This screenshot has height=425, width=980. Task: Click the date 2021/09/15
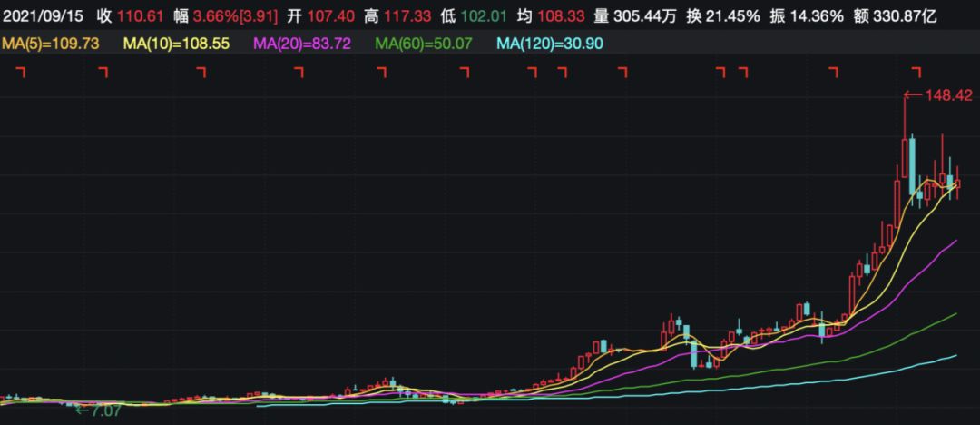(42, 16)
